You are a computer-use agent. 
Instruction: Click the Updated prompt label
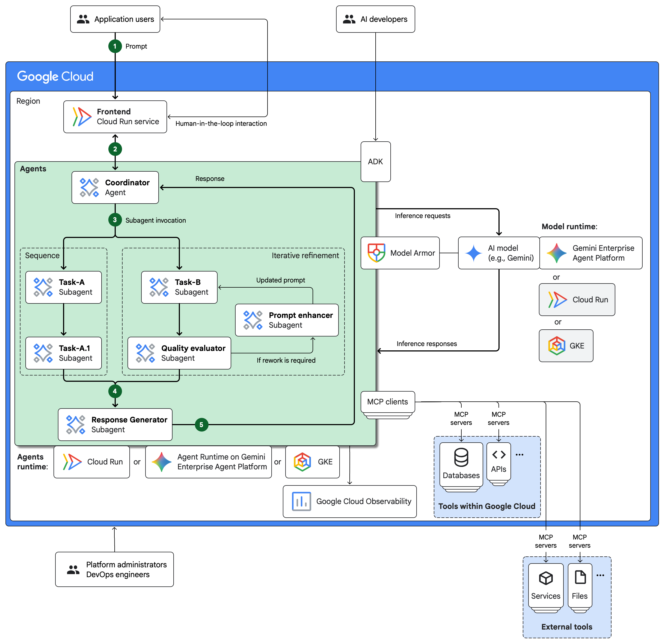(x=281, y=280)
